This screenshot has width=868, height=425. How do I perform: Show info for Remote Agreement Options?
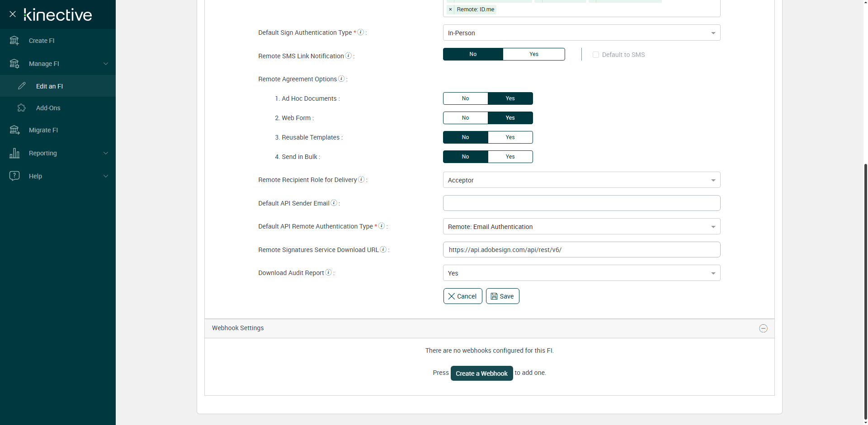click(x=341, y=79)
